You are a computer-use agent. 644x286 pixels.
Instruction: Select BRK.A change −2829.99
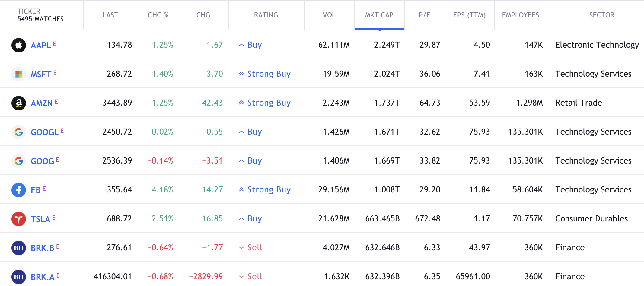206,277
